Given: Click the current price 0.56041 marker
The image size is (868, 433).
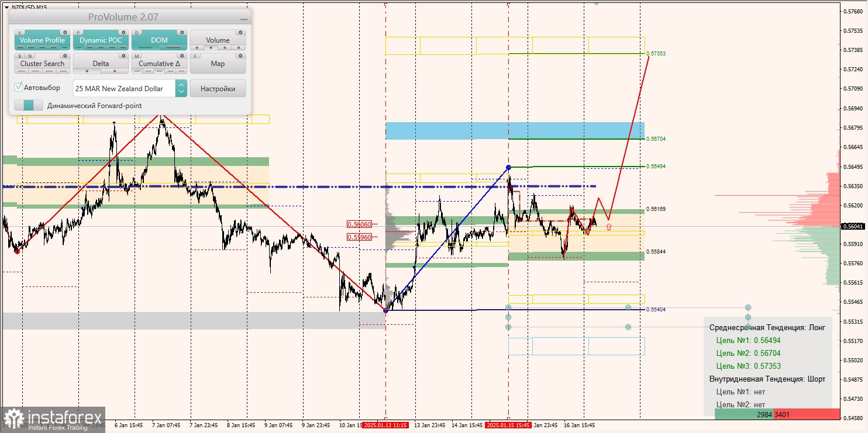Looking at the screenshot, I should 853,226.
